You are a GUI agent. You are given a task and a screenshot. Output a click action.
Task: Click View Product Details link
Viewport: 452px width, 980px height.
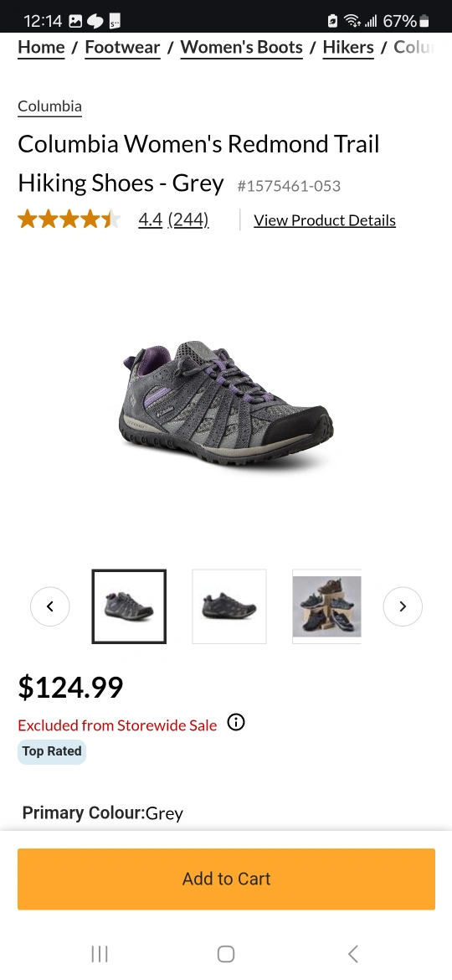click(x=325, y=220)
